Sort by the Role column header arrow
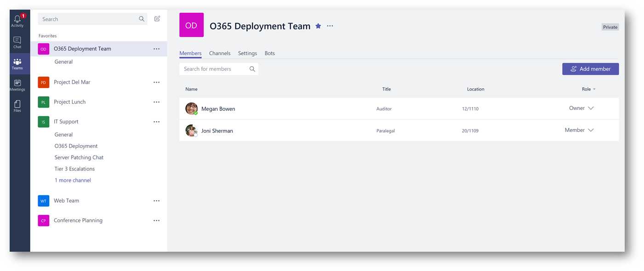 point(594,89)
